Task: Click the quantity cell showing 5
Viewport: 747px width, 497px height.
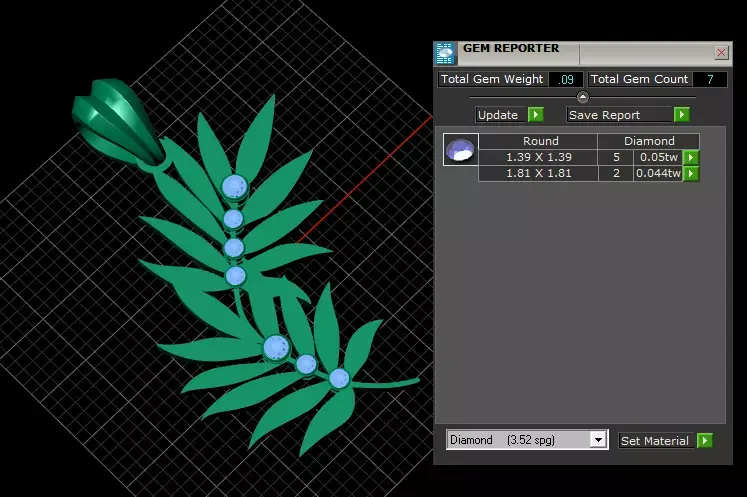Action: pos(616,157)
